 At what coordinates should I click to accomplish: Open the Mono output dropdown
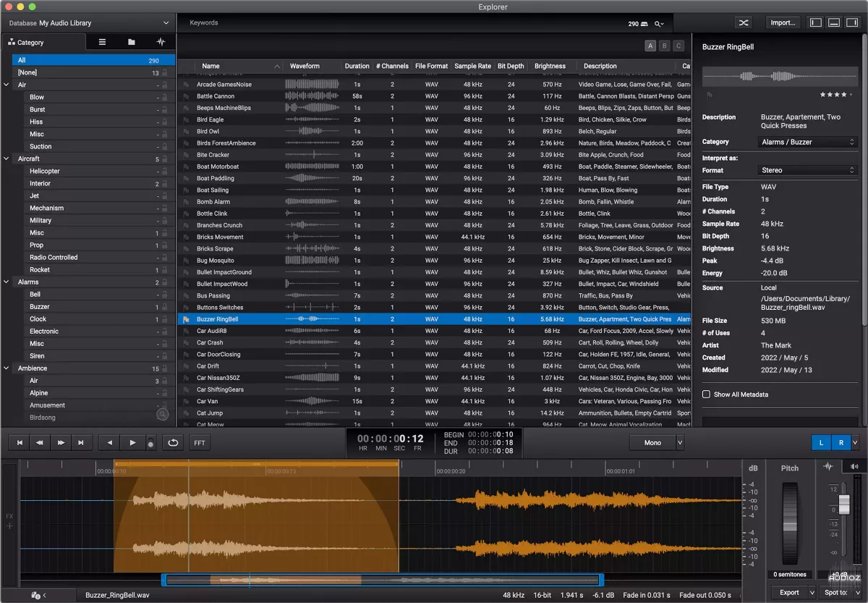(x=656, y=442)
